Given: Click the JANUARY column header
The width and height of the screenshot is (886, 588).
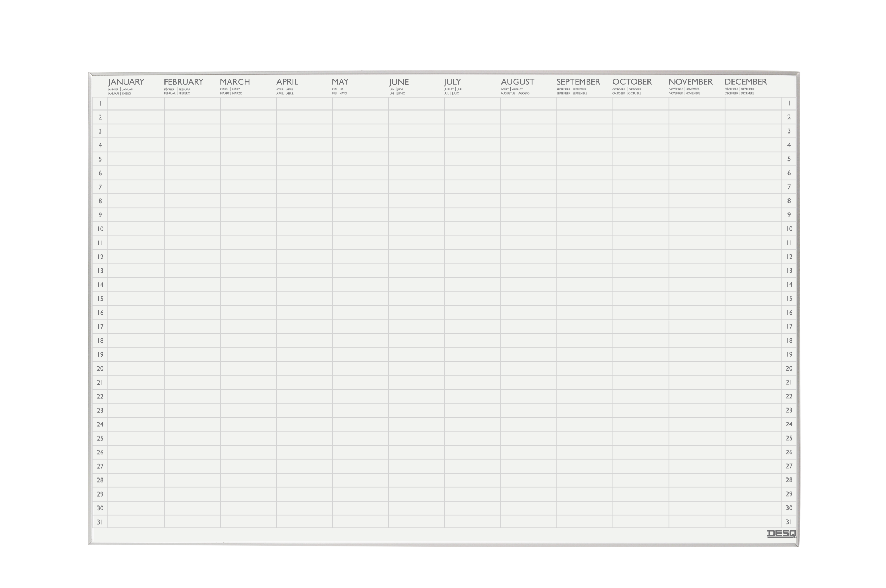Looking at the screenshot, I should (x=126, y=82).
